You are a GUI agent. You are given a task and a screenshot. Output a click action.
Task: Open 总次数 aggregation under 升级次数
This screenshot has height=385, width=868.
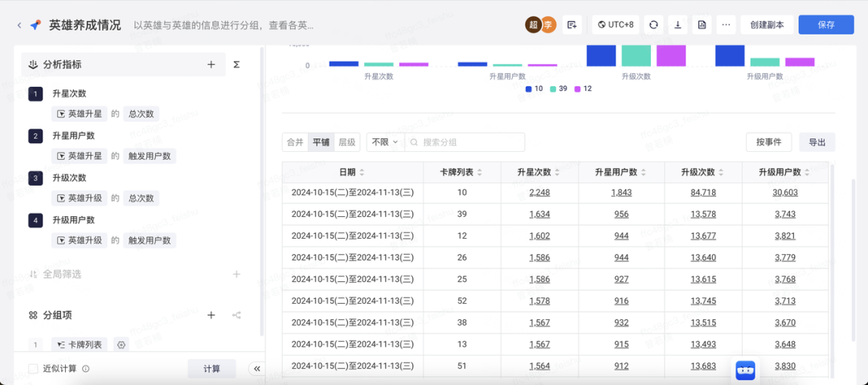pyautogui.click(x=141, y=199)
